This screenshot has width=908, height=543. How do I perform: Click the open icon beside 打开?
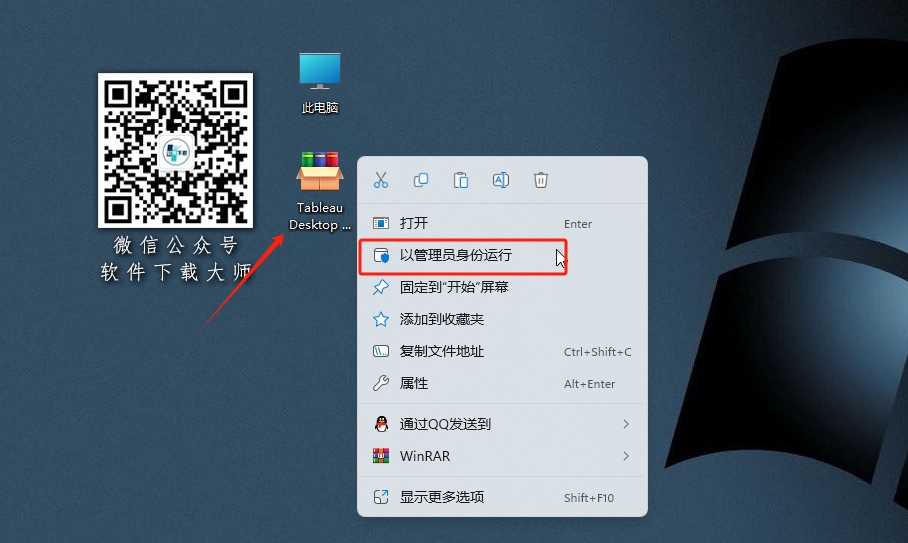(x=380, y=223)
